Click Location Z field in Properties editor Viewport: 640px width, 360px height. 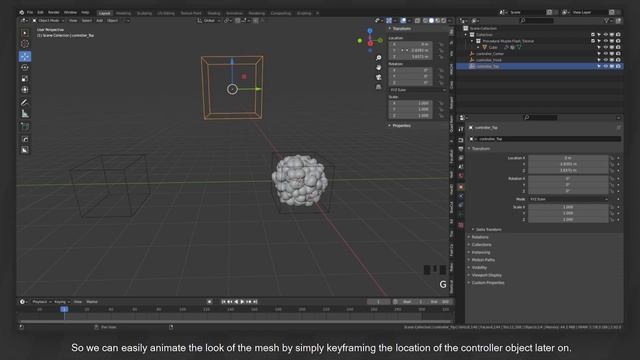point(568,170)
